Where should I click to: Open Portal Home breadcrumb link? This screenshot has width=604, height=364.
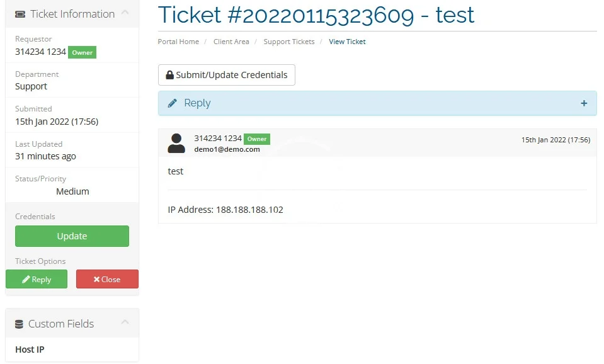(x=178, y=42)
